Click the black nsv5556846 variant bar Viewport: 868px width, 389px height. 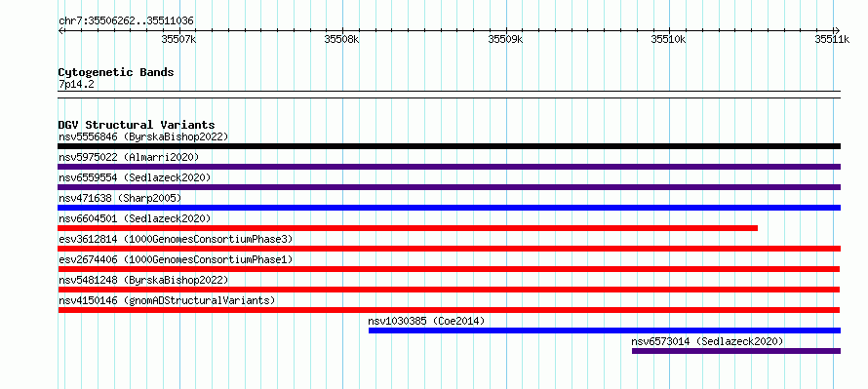(x=449, y=146)
